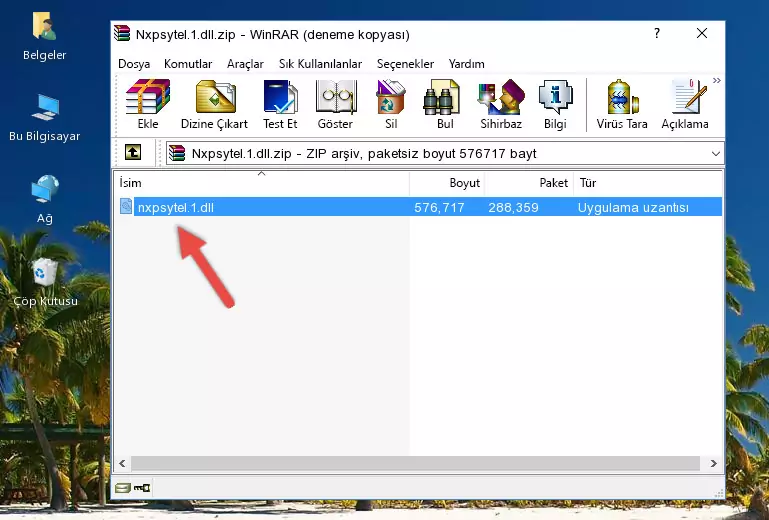Open the Yardım menu

point(466,64)
